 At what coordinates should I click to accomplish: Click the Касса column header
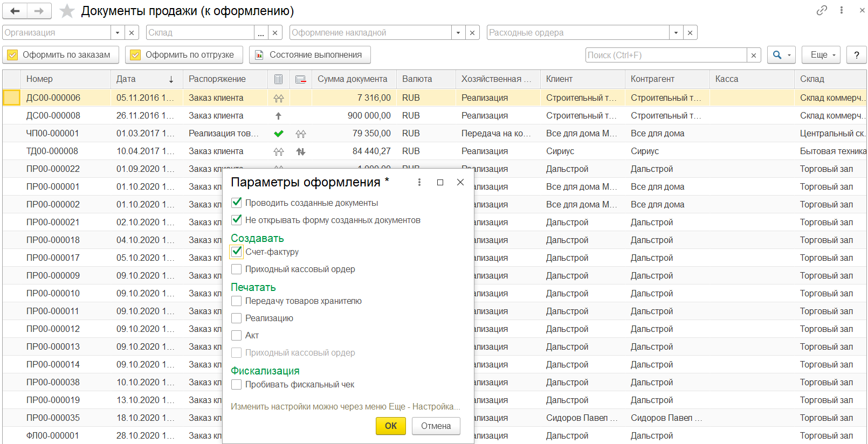coord(752,79)
